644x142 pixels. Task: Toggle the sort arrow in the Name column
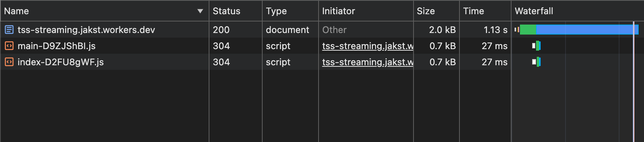200,11
